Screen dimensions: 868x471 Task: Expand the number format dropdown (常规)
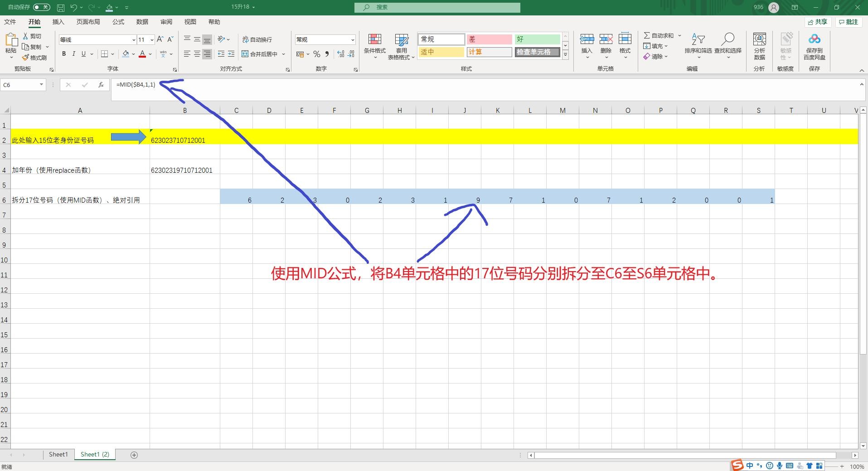(352, 40)
